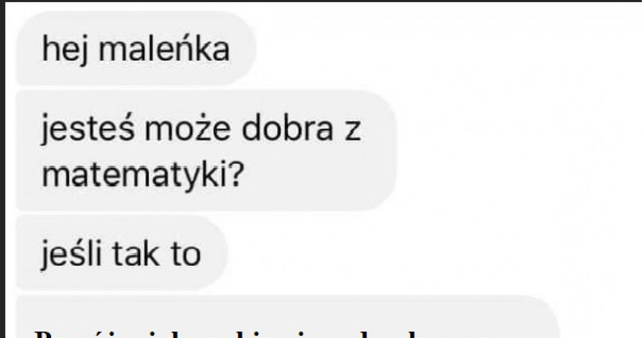This screenshot has width=644, height=338.
Task: Click the cut-off bold text in bottom bubble
Action: (258, 334)
